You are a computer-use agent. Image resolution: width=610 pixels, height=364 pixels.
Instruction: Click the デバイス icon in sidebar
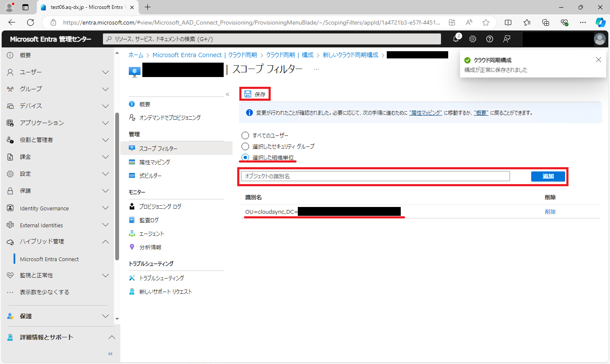(10, 106)
